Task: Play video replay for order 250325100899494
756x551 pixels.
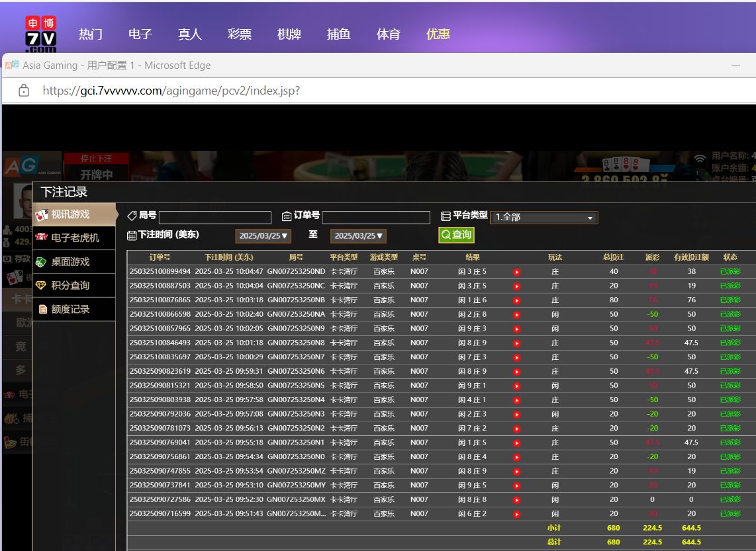Action: tap(517, 272)
